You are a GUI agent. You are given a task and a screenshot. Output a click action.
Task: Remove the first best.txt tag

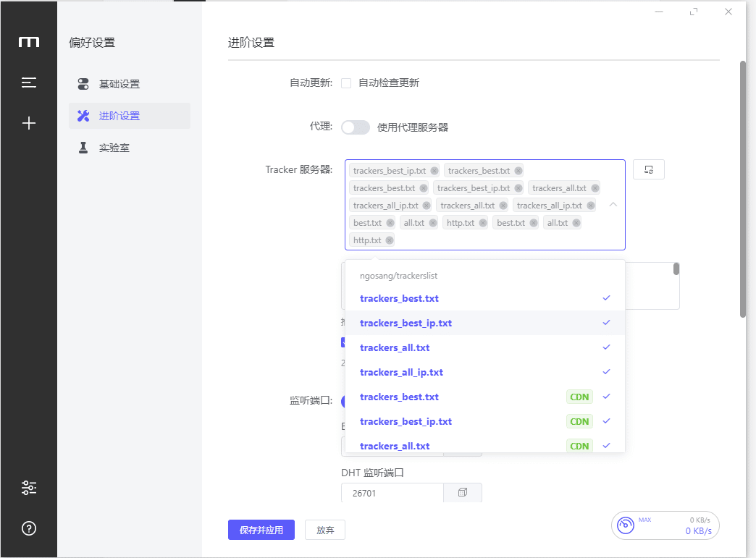(390, 223)
